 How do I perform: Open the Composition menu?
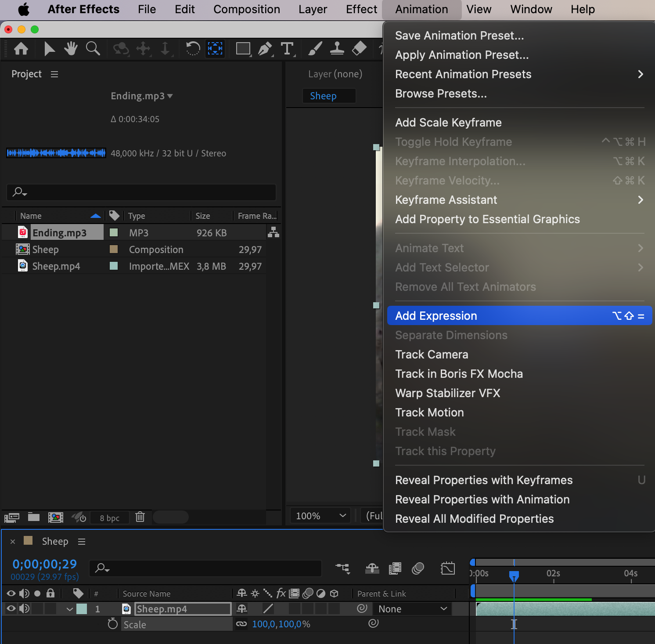click(246, 9)
